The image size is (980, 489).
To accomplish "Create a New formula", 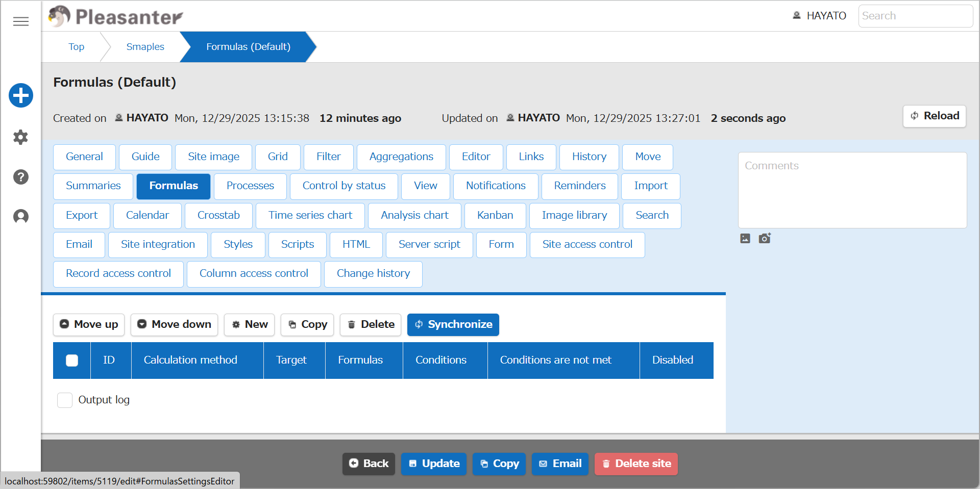I will (249, 325).
